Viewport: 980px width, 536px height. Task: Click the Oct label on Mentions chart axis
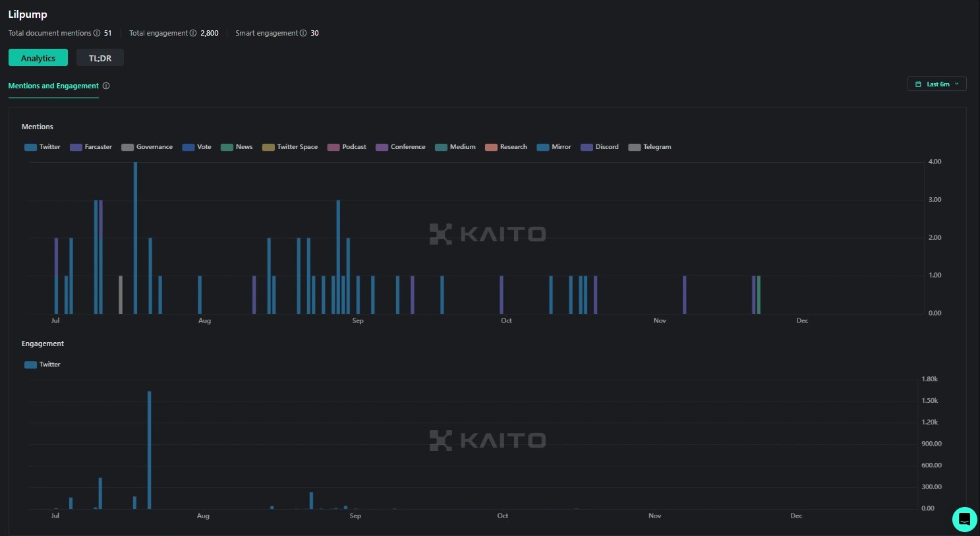tap(506, 320)
